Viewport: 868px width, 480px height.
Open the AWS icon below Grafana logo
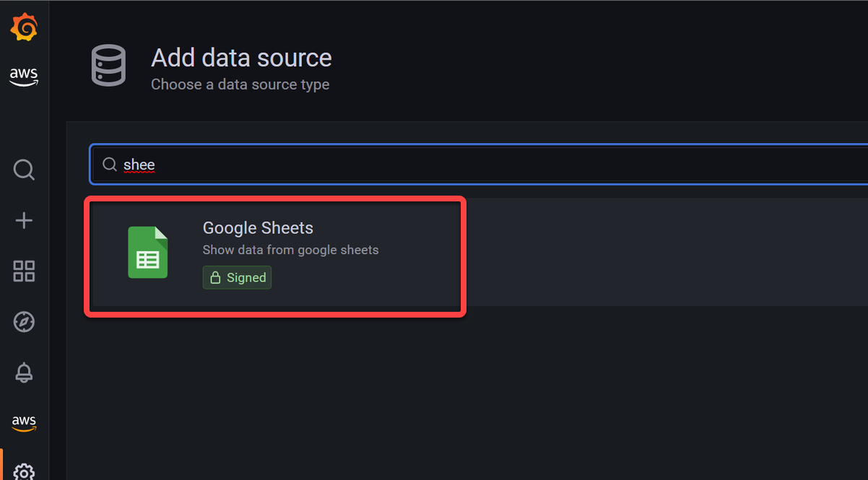[x=24, y=77]
